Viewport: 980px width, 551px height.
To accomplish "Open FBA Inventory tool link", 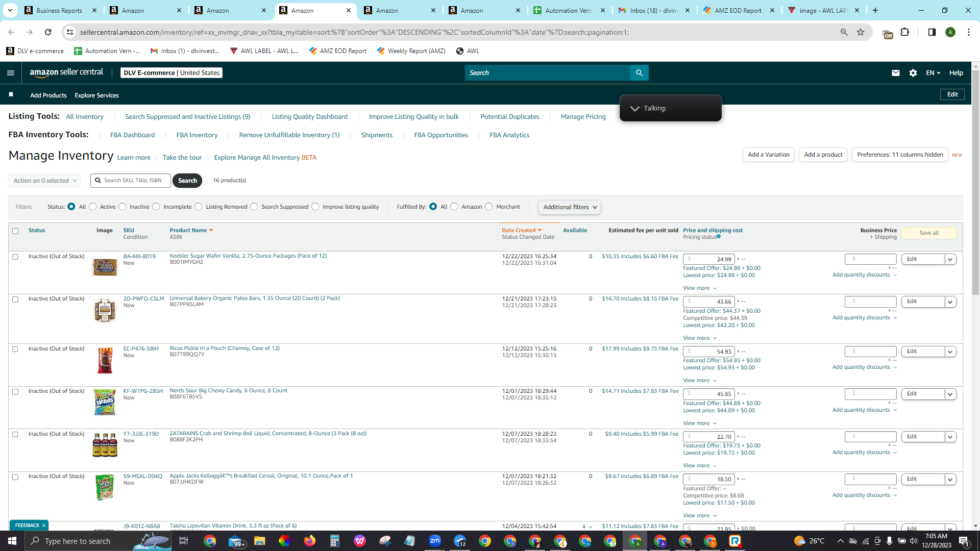I will (x=197, y=135).
